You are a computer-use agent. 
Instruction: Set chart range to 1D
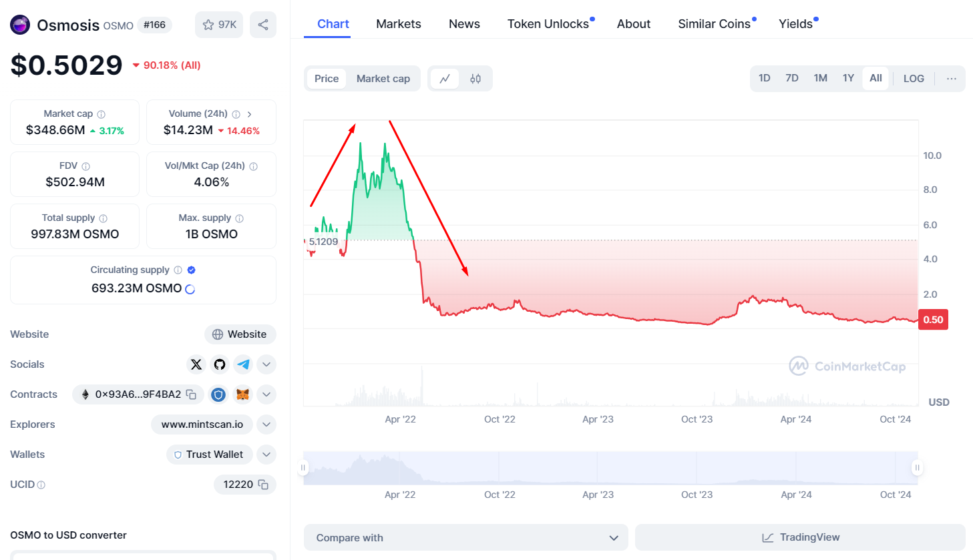click(765, 78)
